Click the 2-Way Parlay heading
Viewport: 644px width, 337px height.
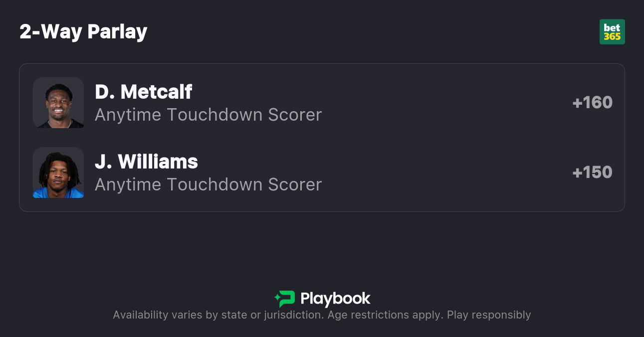(x=83, y=32)
